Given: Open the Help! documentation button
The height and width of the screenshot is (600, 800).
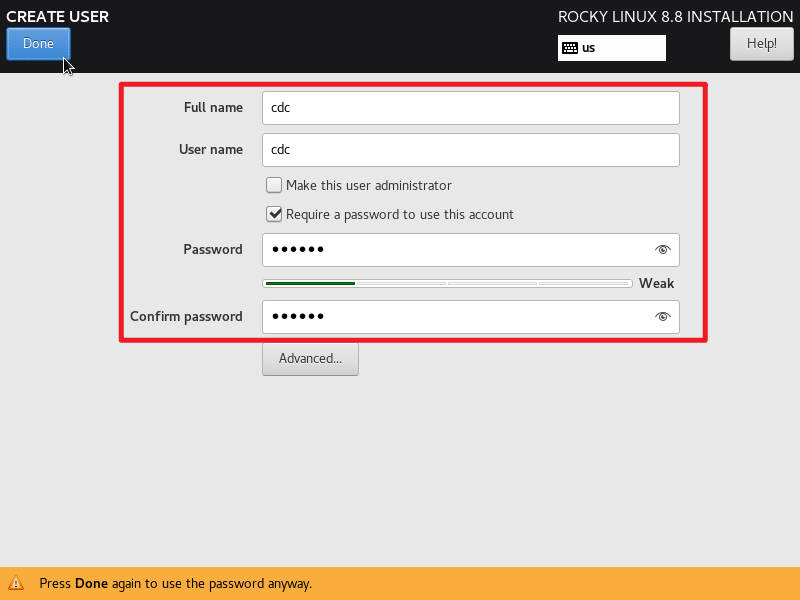Looking at the screenshot, I should click(x=761, y=44).
